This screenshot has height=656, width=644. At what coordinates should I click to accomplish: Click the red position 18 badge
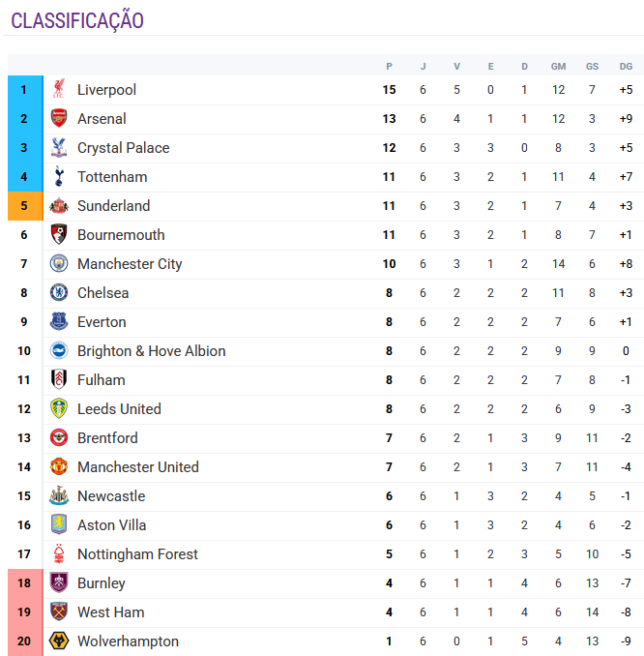tap(24, 583)
